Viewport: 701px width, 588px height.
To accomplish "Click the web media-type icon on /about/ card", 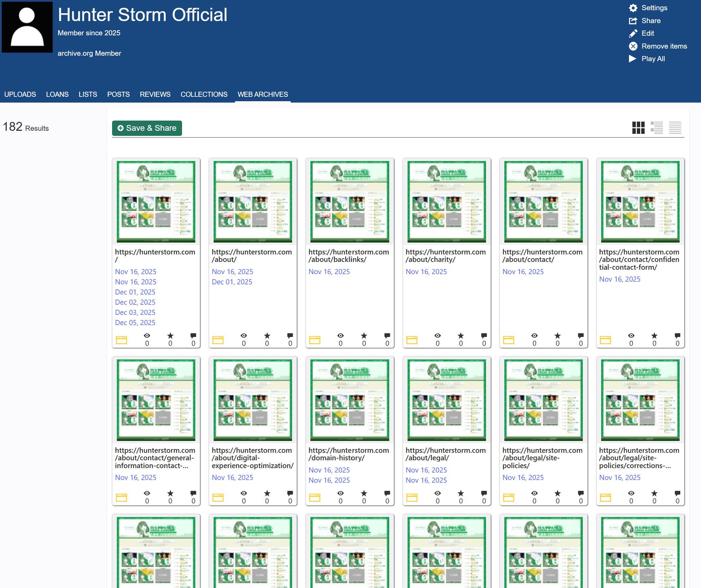I will 218,340.
